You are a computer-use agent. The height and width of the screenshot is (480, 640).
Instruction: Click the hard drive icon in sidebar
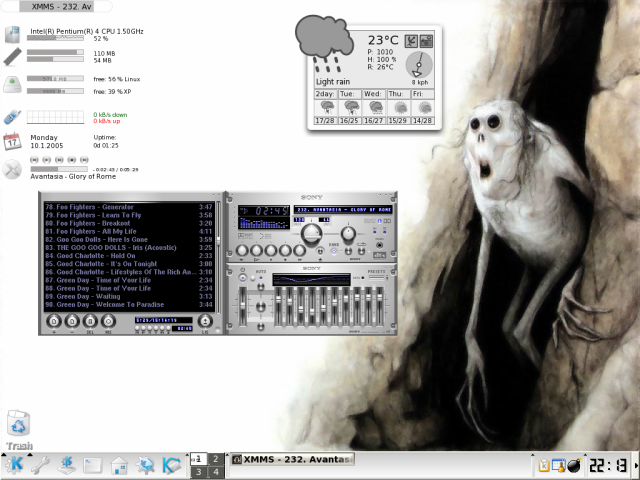(12, 84)
